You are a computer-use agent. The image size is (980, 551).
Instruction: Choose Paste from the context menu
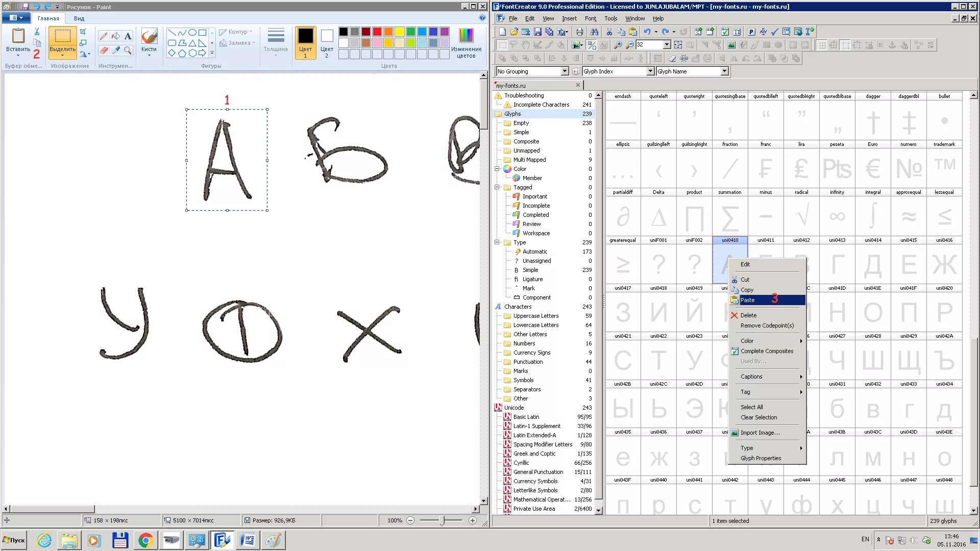click(x=767, y=300)
